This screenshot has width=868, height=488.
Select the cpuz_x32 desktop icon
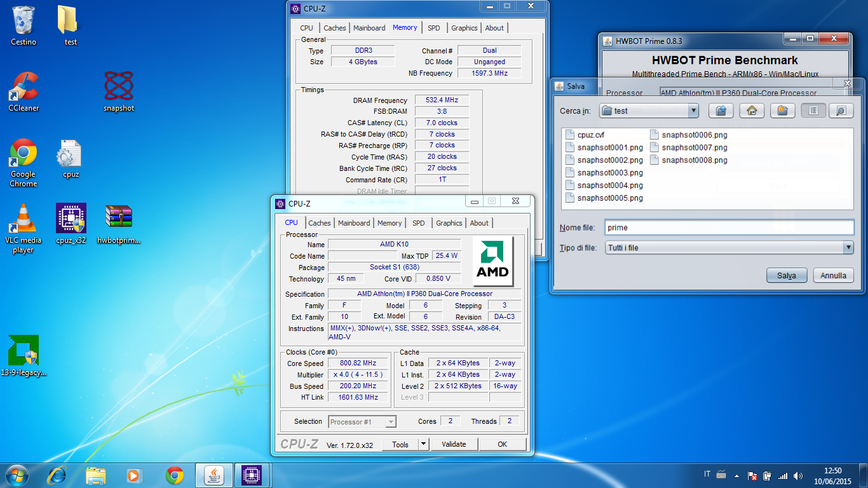click(x=71, y=224)
